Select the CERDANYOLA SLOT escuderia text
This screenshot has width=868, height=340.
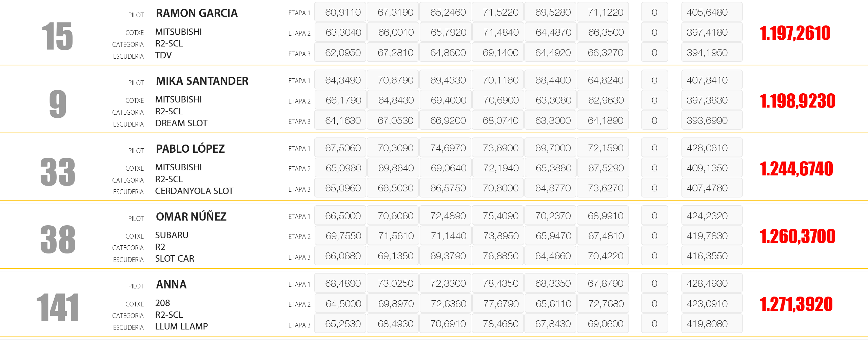194,191
